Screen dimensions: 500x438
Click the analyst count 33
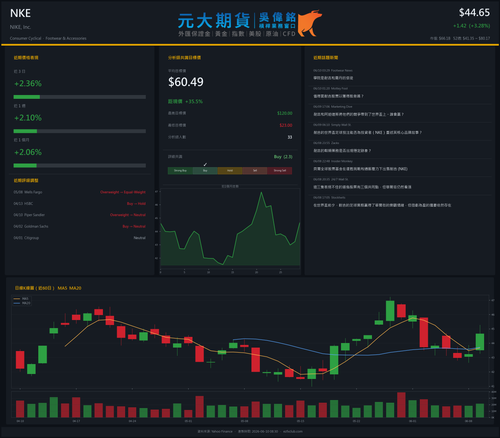[290, 137]
